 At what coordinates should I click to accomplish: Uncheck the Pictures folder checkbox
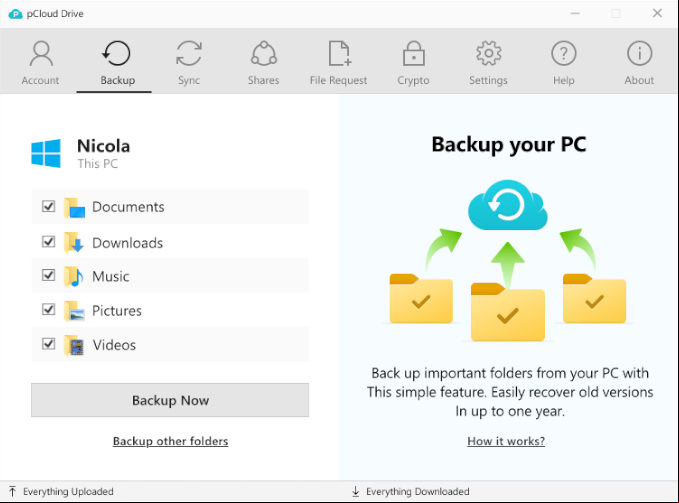[48, 309]
